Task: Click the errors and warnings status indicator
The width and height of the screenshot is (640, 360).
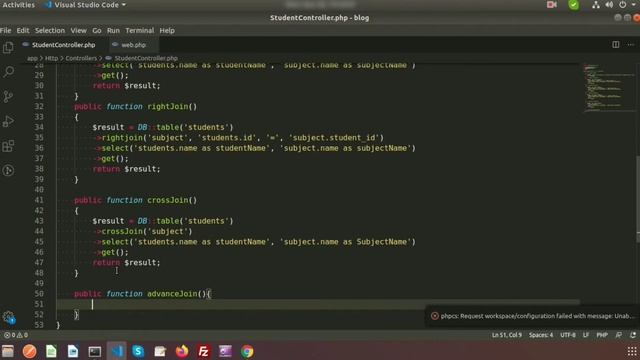Action: (x=16, y=335)
